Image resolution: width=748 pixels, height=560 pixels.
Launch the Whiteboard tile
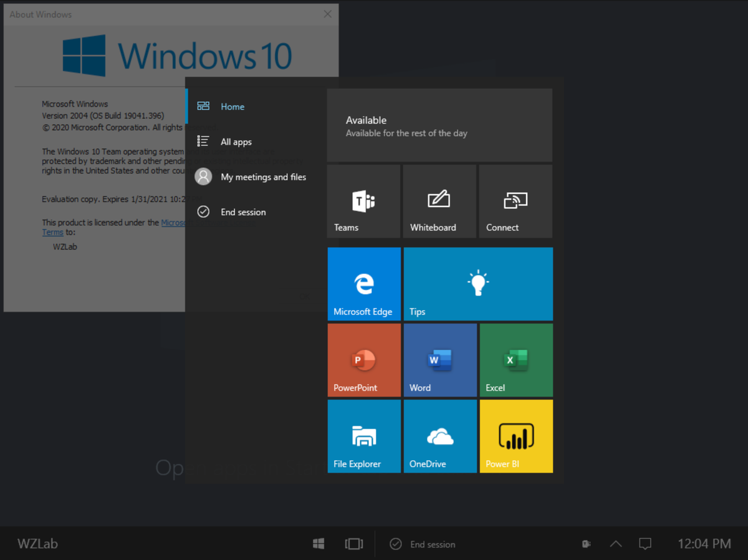click(439, 201)
